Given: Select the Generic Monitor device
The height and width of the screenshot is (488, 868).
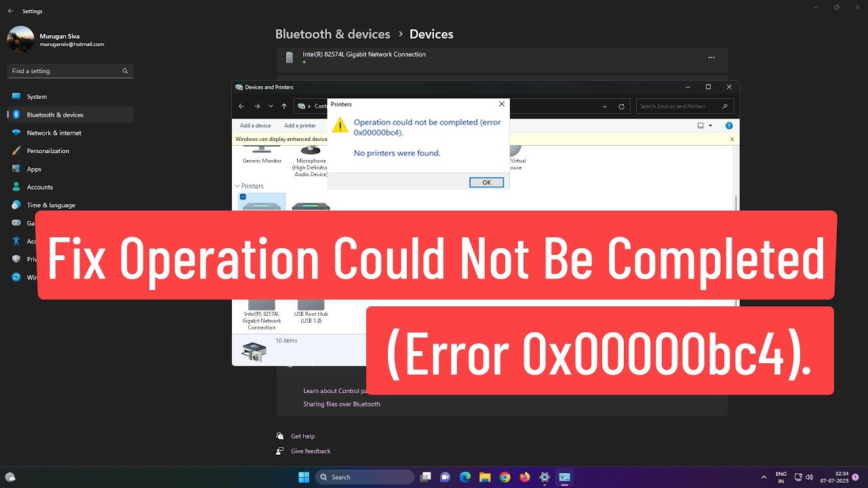Looking at the screenshot, I should 262,156.
